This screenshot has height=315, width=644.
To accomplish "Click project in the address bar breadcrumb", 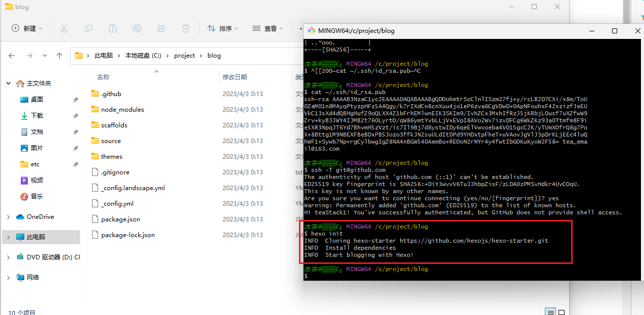I will (x=184, y=56).
